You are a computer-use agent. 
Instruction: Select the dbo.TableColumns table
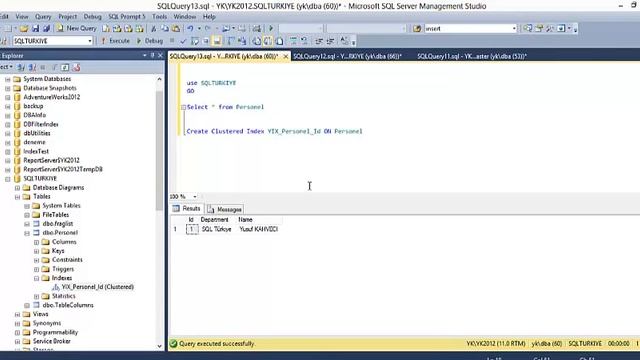coord(68,305)
